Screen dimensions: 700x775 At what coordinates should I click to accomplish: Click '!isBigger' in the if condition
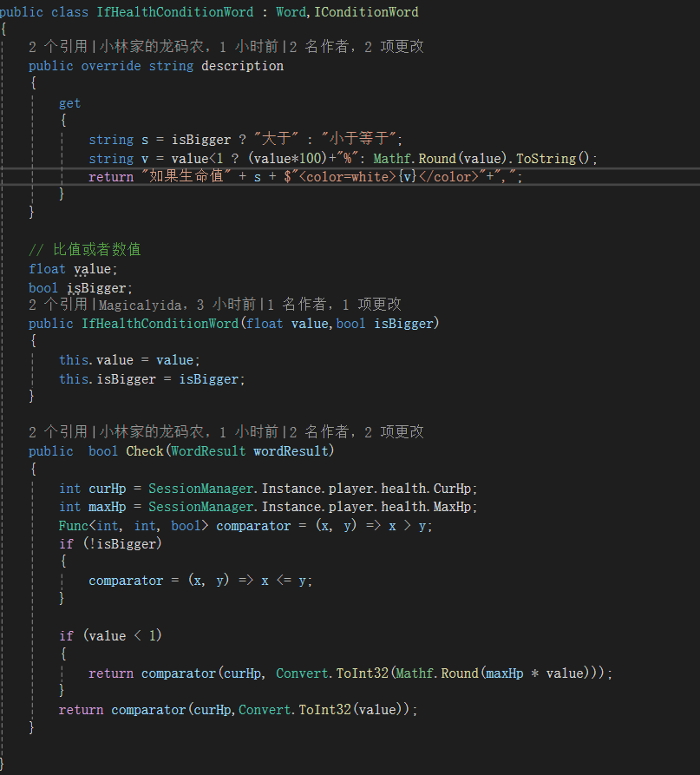(x=122, y=543)
